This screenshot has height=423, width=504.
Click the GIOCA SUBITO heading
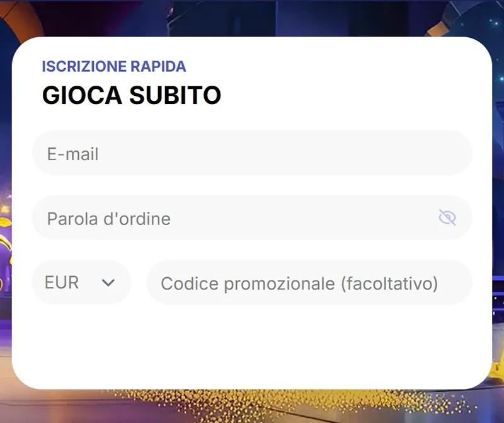(131, 95)
